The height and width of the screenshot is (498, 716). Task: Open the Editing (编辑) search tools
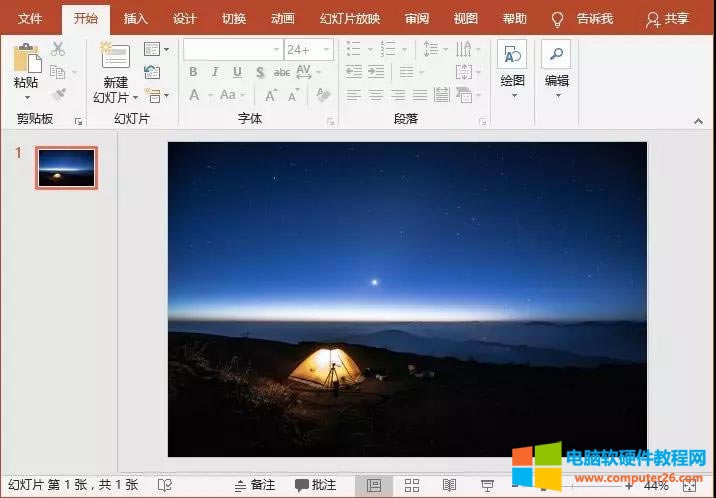[556, 62]
